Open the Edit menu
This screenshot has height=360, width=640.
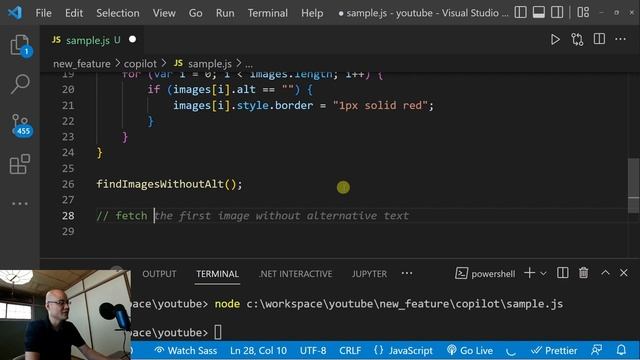(x=74, y=13)
